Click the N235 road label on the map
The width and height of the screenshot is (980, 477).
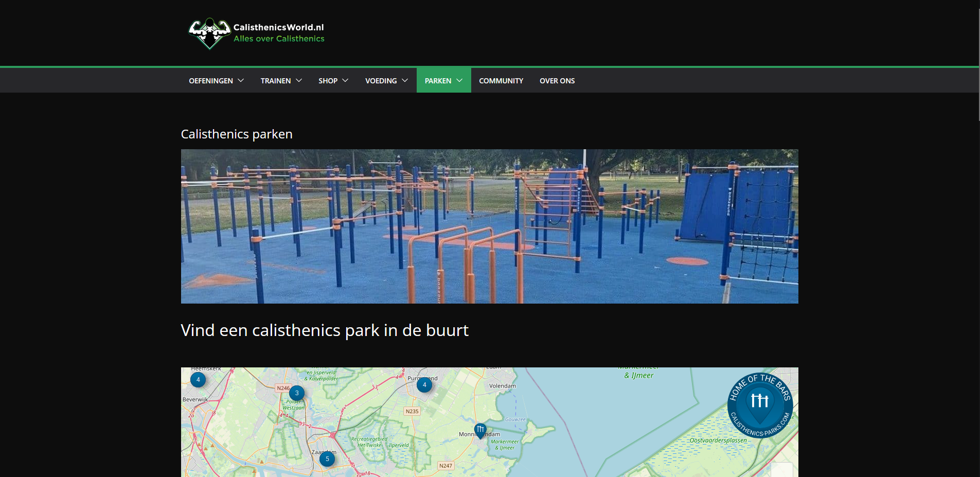(x=412, y=411)
